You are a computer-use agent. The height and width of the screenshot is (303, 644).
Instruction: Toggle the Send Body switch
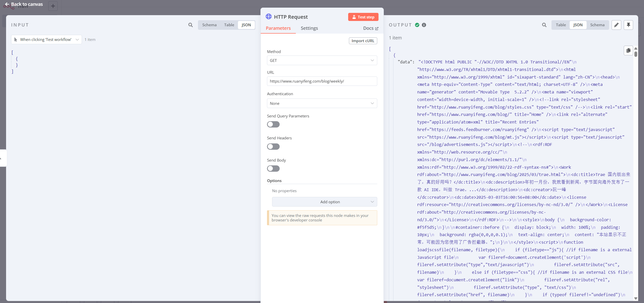click(273, 169)
